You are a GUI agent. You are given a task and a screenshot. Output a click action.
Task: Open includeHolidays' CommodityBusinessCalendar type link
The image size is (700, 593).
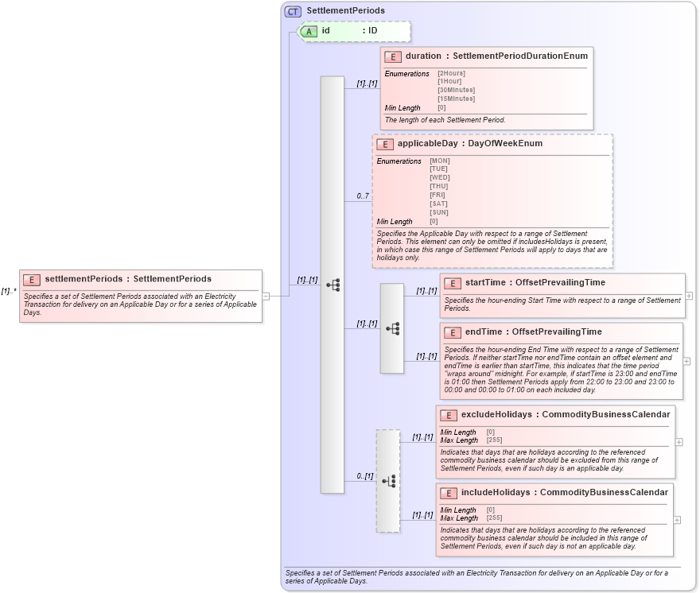tap(604, 492)
